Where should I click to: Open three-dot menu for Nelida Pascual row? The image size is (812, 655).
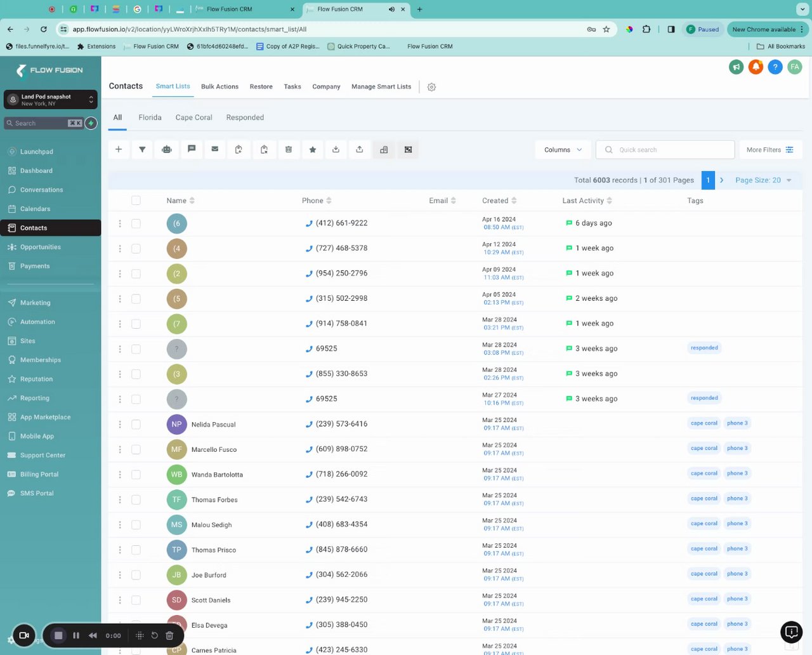(120, 424)
